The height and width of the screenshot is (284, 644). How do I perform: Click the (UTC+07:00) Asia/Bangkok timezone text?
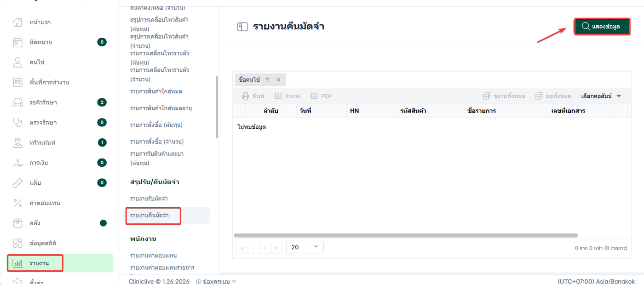596,281
